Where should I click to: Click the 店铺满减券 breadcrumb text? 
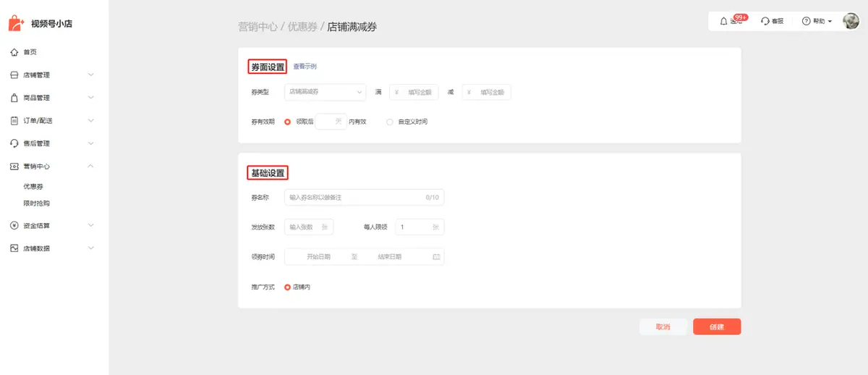coord(352,27)
